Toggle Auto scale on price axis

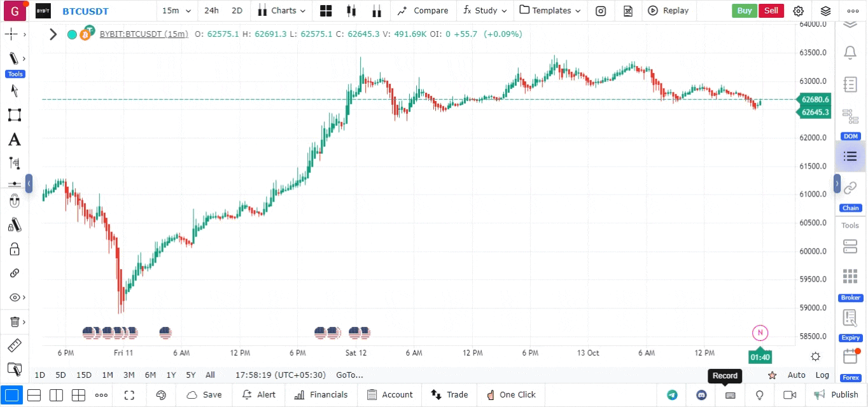pos(796,375)
